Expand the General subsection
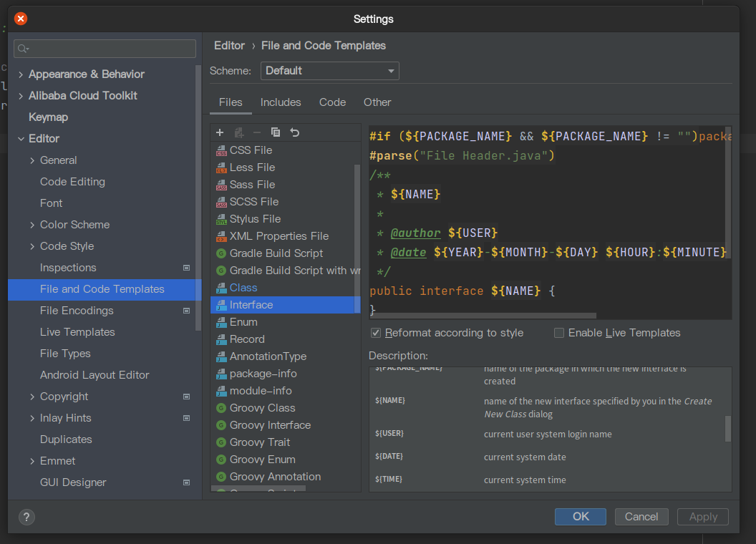Screen dimensions: 756x544 (x=32, y=160)
